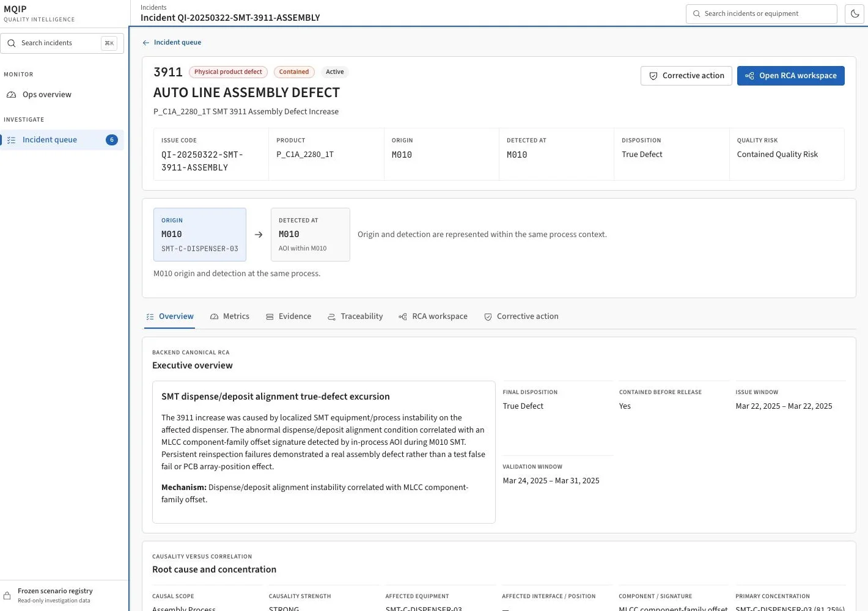Screen dimensions: 868x611
Task: Click the magnifier icon in the top search box
Action: click(x=696, y=13)
